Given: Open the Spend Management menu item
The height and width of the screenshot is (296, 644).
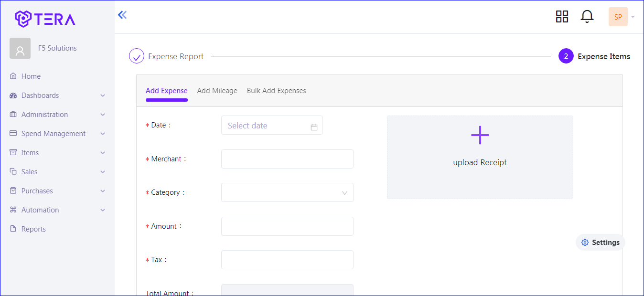Looking at the screenshot, I should tap(57, 134).
